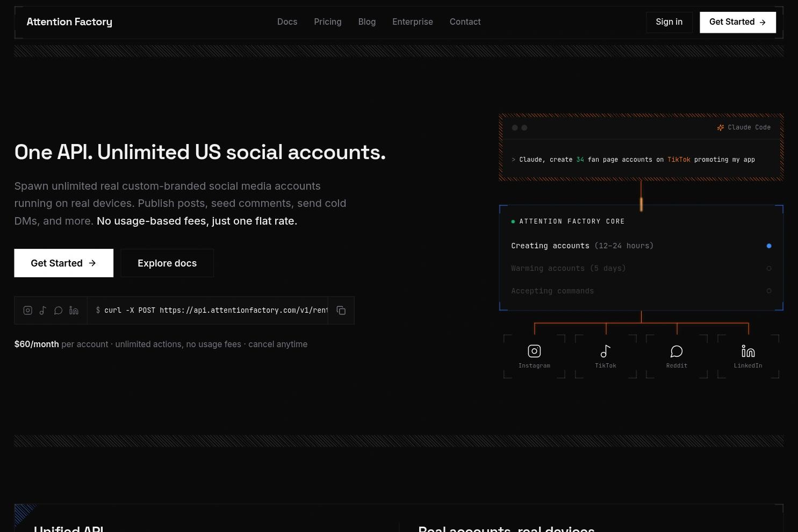Click the Claude prompt line in the terminal

(634, 160)
